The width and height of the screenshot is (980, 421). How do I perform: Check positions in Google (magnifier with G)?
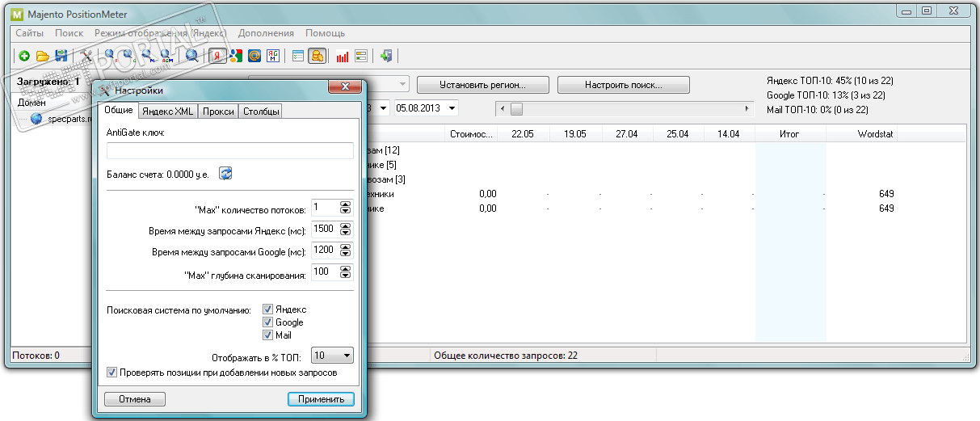click(x=129, y=56)
